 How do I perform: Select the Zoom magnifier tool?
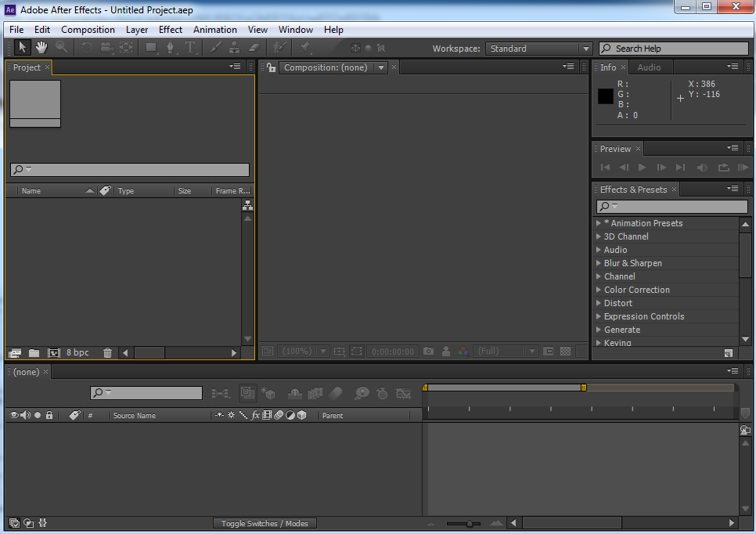coord(61,47)
